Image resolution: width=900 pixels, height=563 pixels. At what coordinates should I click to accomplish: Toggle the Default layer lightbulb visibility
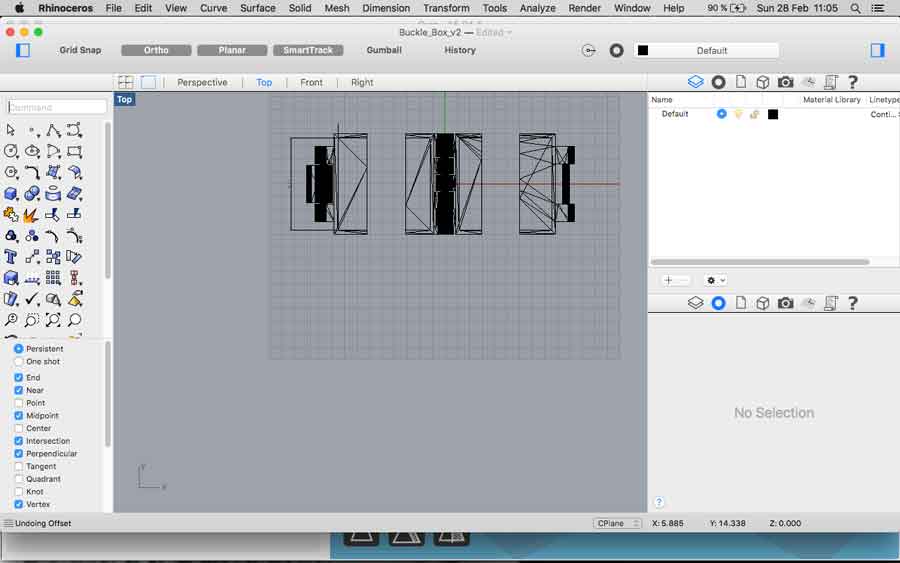click(x=738, y=114)
